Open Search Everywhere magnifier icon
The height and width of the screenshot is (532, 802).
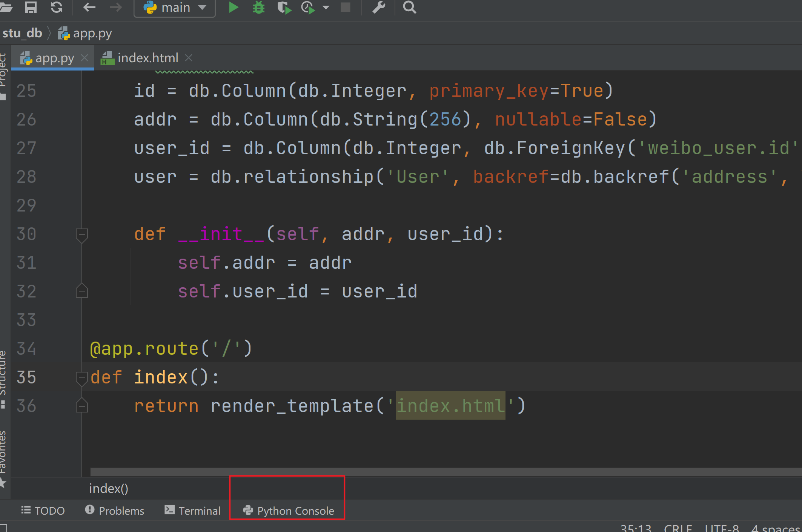[409, 7]
